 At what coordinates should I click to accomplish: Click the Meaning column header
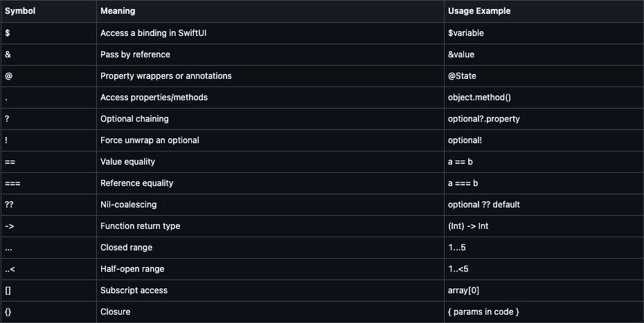118,12
